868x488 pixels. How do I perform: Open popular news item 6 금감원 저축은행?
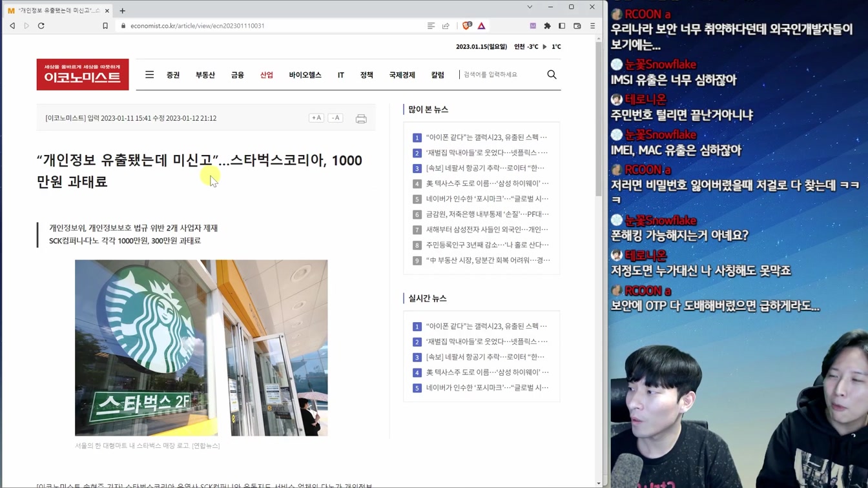click(488, 214)
